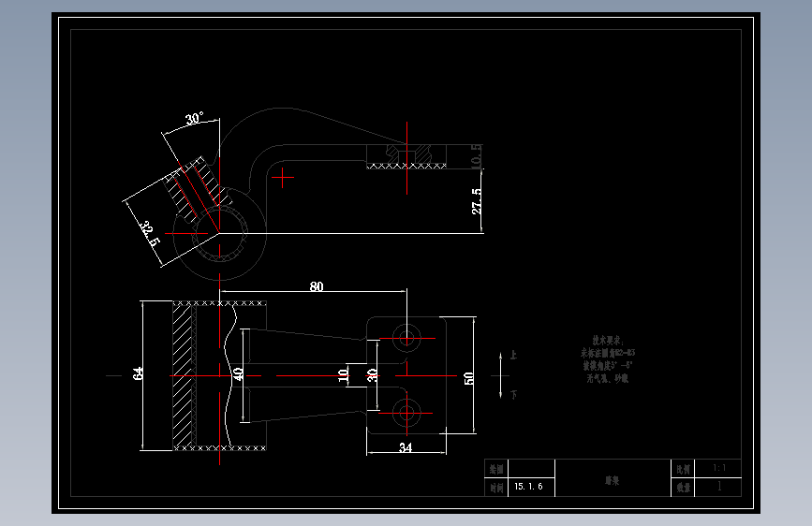Select the 50 height dimension text
812x526 pixels.
pos(468,378)
